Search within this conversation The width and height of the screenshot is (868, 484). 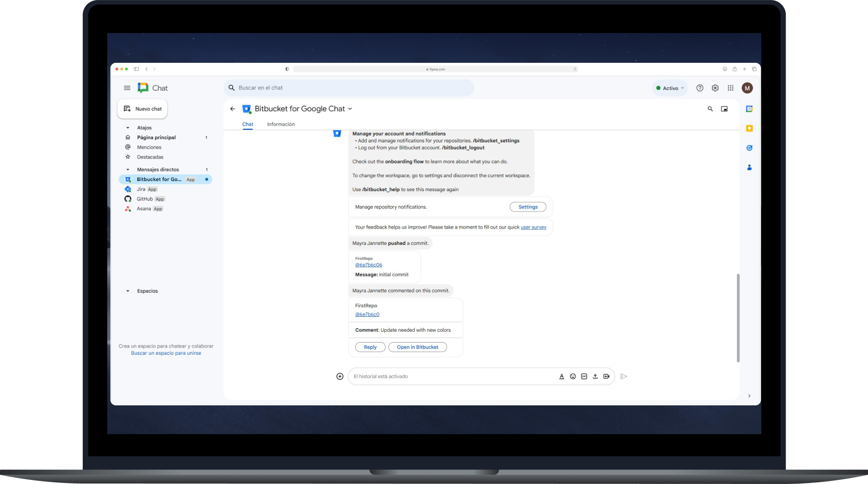pos(710,109)
